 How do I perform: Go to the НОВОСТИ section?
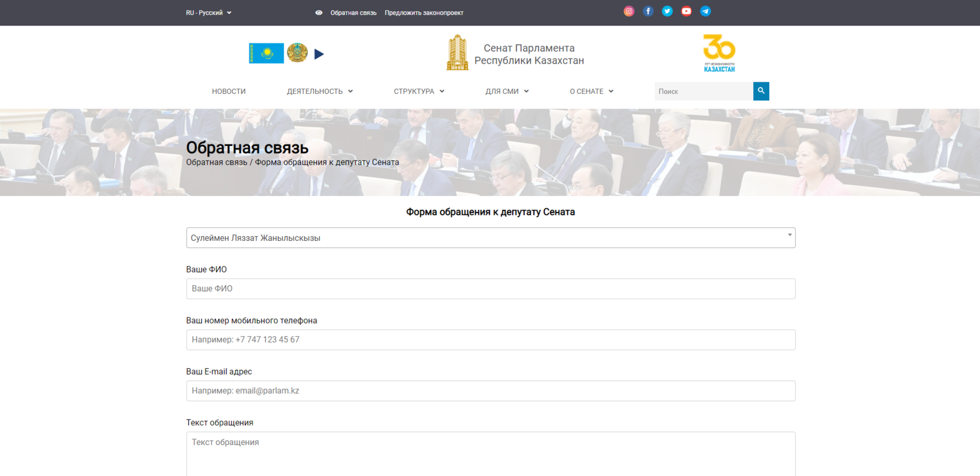[x=229, y=92]
